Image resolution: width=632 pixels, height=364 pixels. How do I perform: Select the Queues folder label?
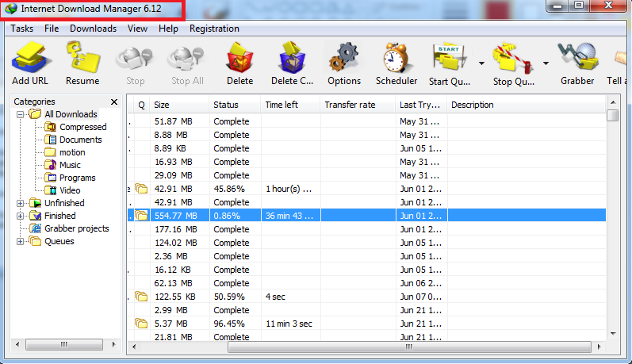tap(59, 241)
